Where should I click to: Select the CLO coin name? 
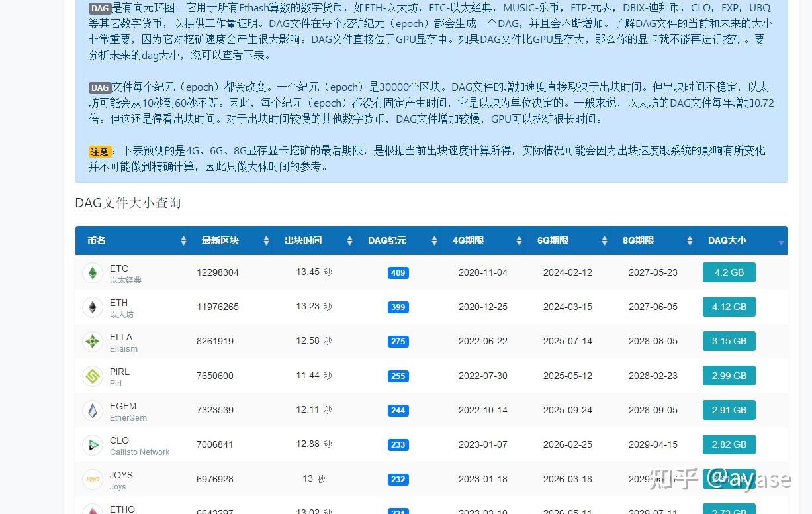[x=120, y=440]
